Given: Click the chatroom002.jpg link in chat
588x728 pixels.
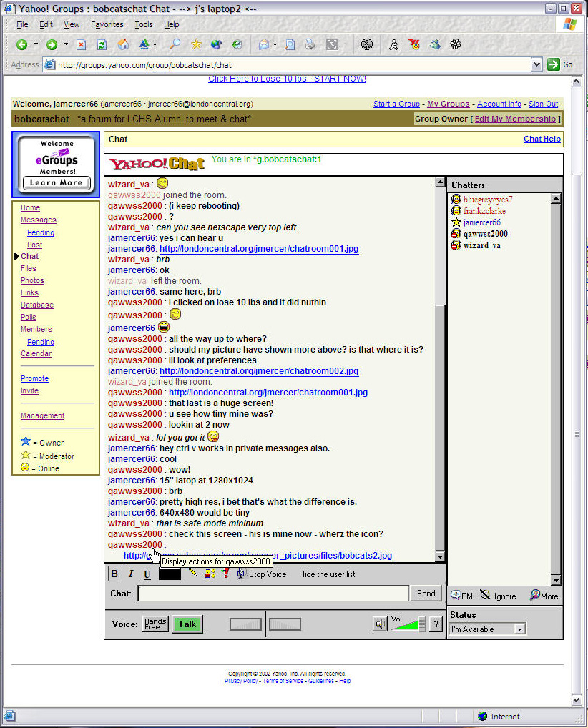Looking at the screenshot, I should 259,371.
